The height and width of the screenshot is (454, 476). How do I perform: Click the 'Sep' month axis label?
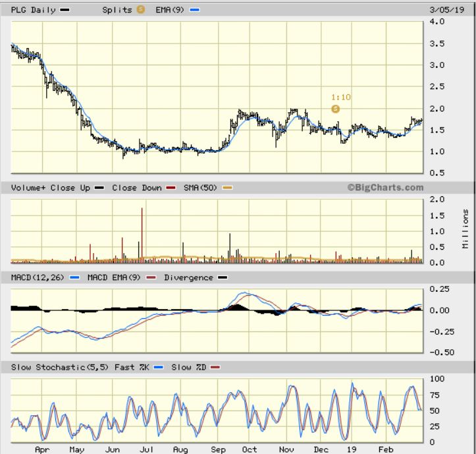219,449
